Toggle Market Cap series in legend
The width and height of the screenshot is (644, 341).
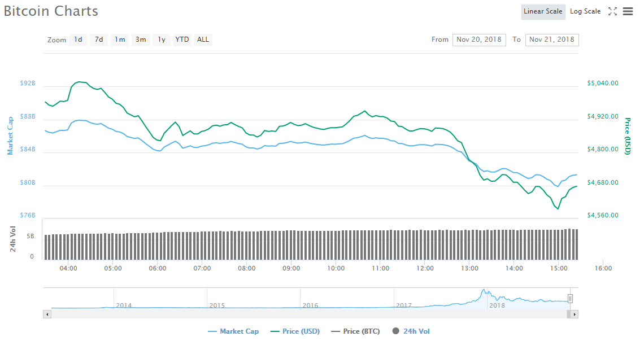233,331
